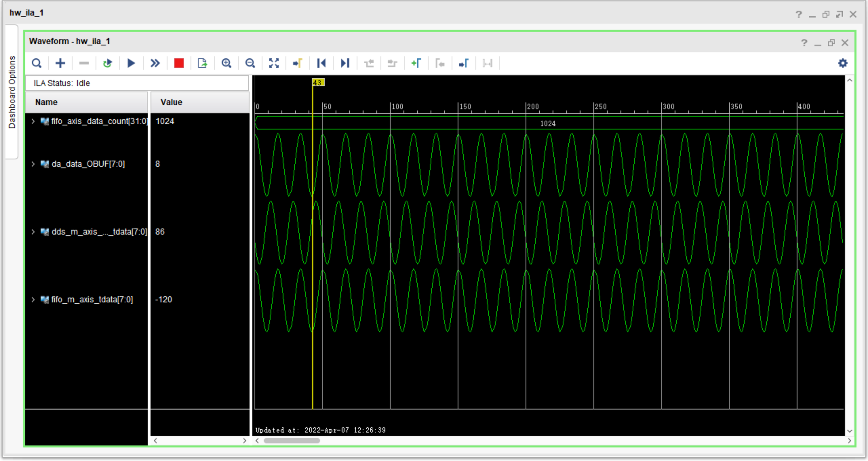Screen dimensions: 868x461
Task: Click the 1024 value in Value column
Action: click(165, 121)
